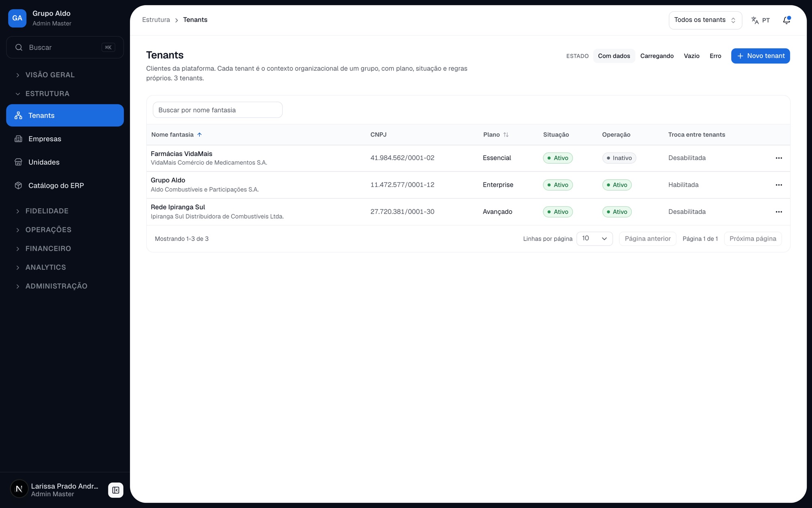Open the Todos os tenants selector

[705, 20]
